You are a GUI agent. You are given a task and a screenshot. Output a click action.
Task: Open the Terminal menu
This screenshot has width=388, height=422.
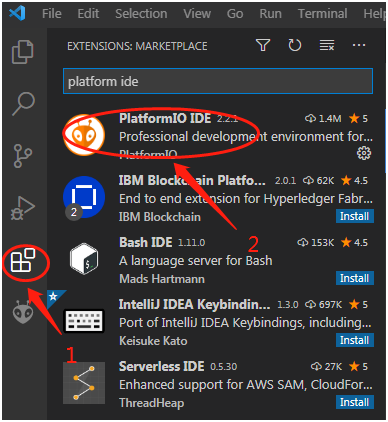(x=322, y=14)
